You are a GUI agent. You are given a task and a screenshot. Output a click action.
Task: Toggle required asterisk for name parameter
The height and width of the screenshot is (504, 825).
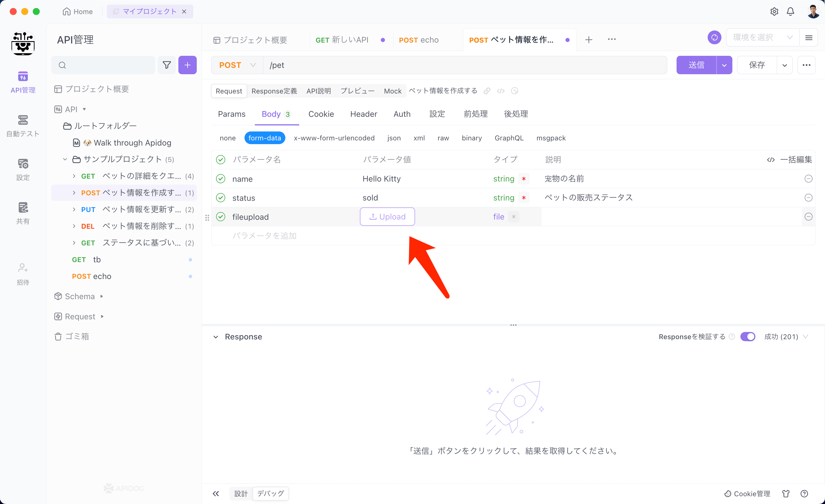pos(524,179)
